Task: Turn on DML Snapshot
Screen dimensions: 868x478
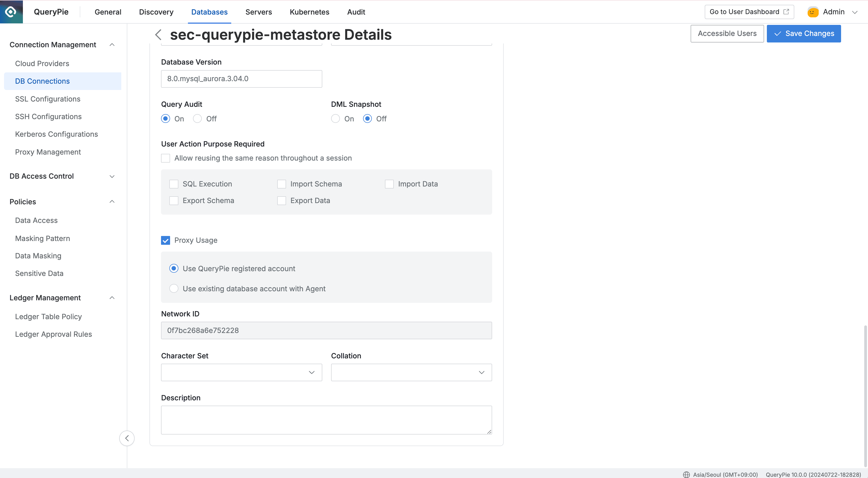Action: click(335, 118)
